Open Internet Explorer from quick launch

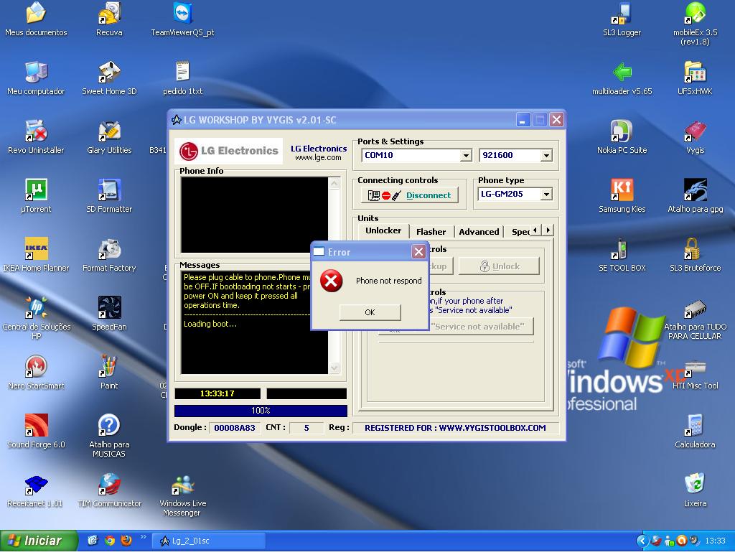point(93,541)
